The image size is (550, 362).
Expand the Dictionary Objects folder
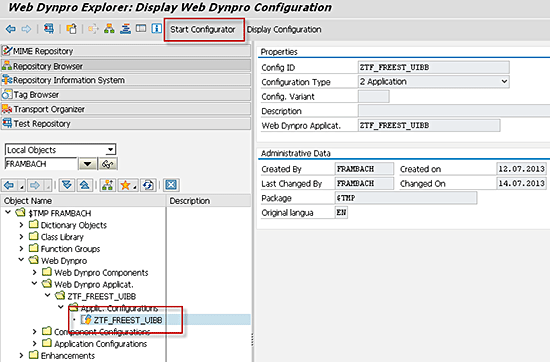pos(21,225)
